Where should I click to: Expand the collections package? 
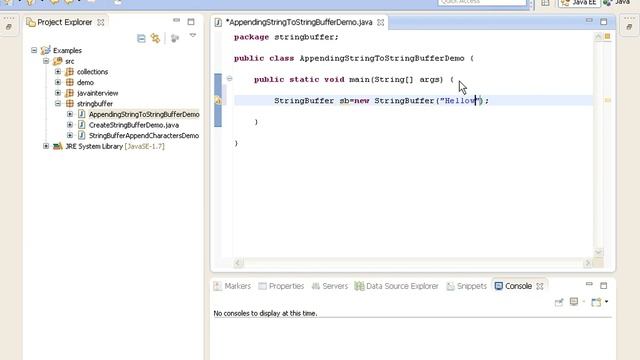click(x=58, y=71)
